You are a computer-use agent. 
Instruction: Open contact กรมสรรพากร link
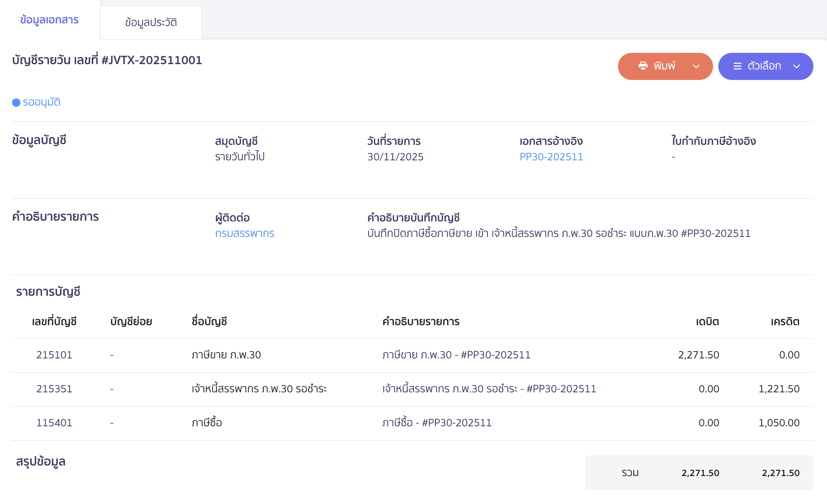tap(244, 234)
